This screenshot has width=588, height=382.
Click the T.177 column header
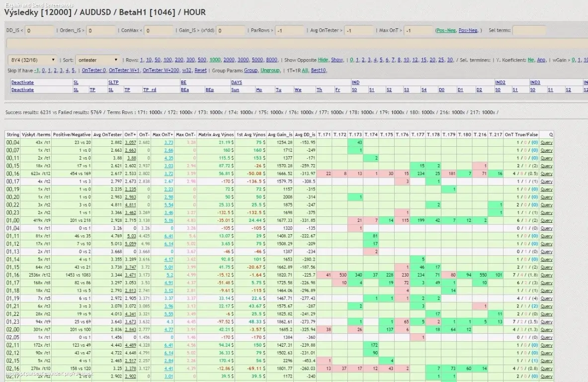click(x=418, y=135)
